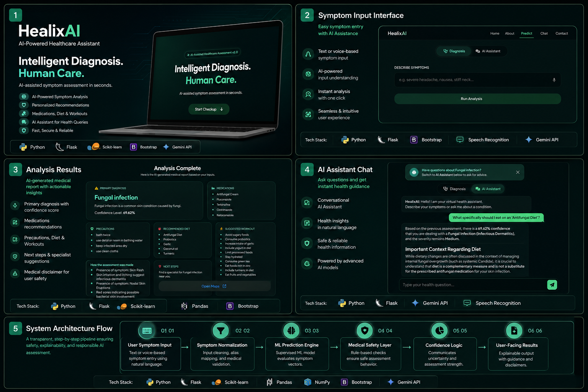Click the Run Analysis button
Image resolution: width=588 pixels, height=392 pixels.
click(x=477, y=99)
